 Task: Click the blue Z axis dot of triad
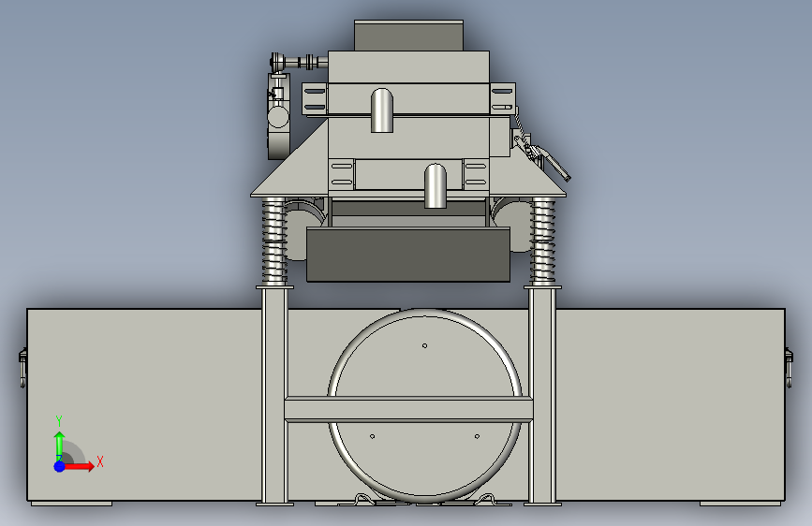59,466
